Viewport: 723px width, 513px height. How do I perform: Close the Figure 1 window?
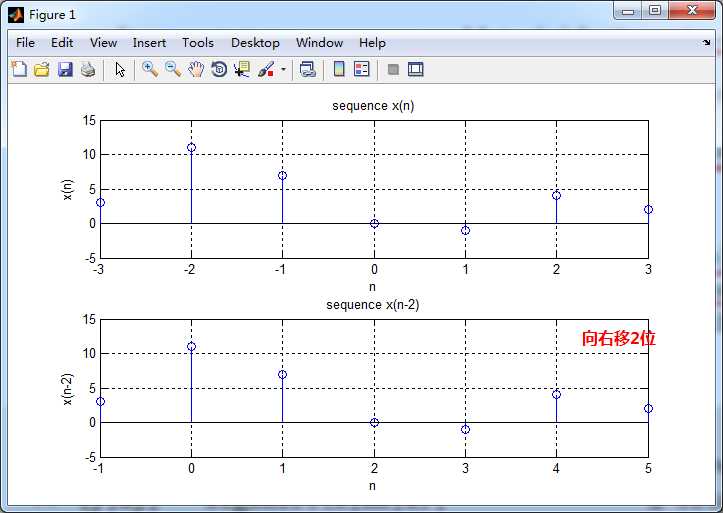pyautogui.click(x=692, y=11)
